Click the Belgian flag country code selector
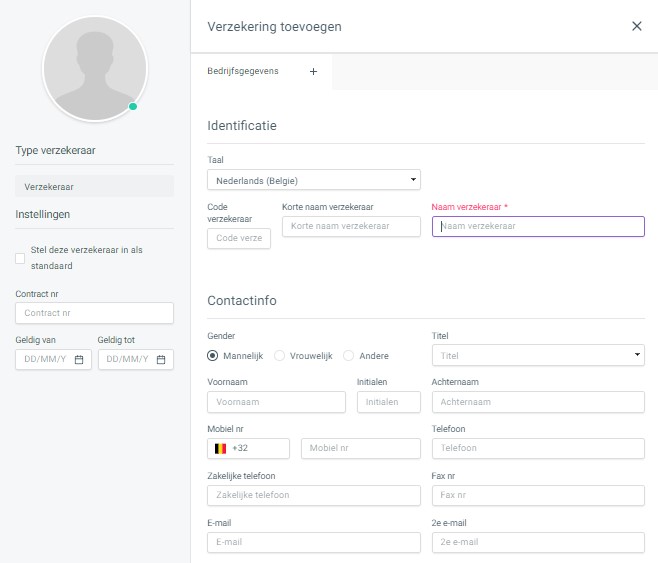This screenshot has width=658, height=563. 248,448
